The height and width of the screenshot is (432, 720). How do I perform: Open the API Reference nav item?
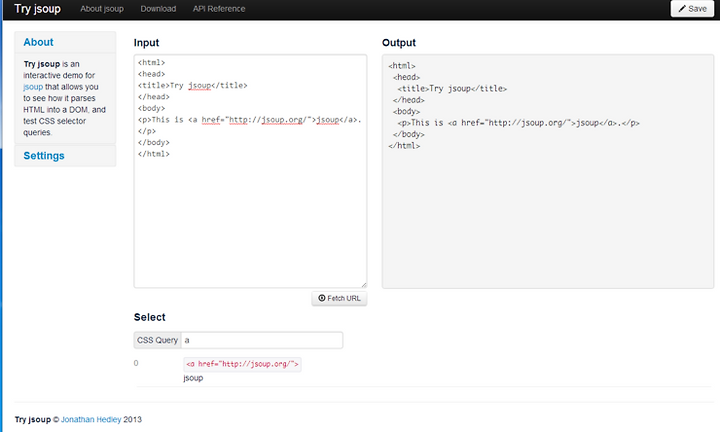coord(219,9)
